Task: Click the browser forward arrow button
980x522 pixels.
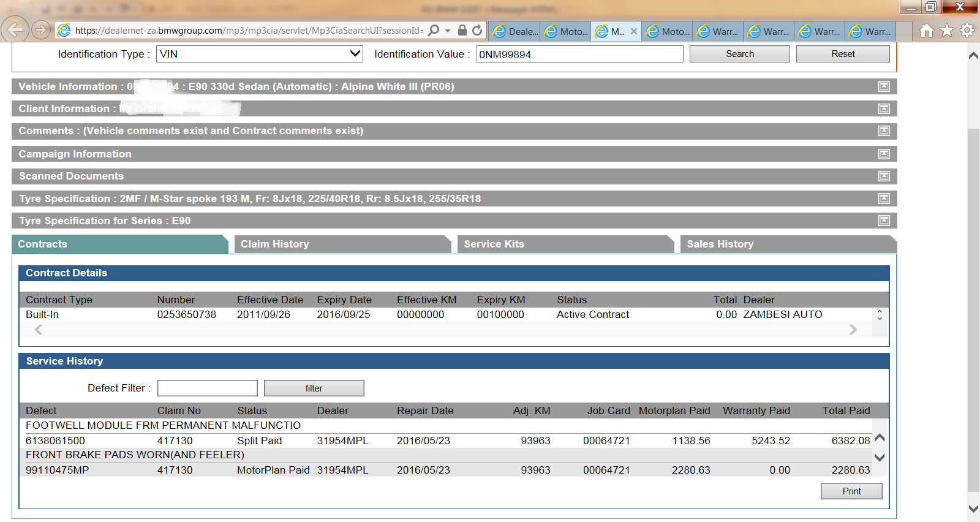Action: (41, 29)
